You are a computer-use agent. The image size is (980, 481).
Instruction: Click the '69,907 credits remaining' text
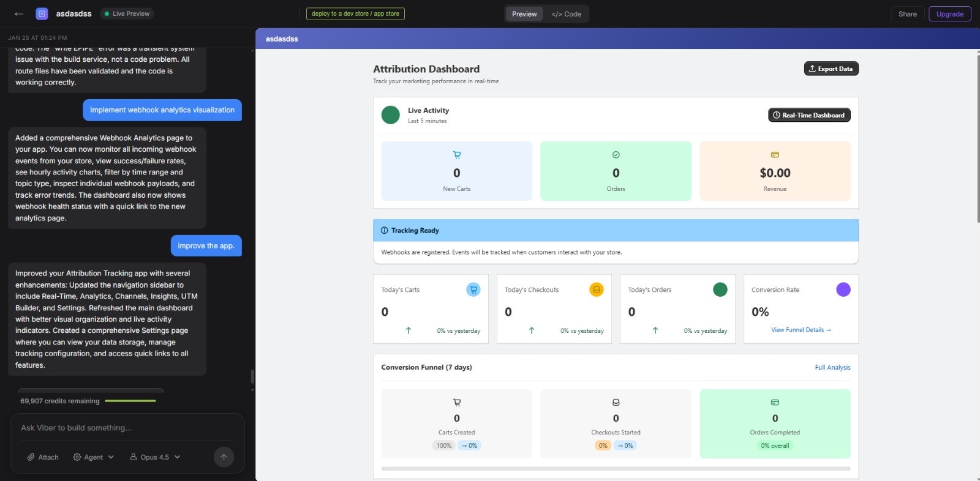pos(59,401)
